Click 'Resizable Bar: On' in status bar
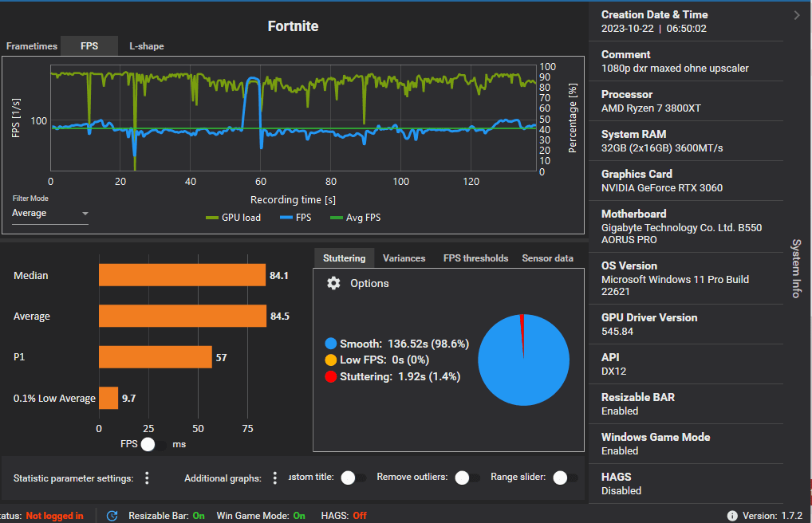Image resolution: width=812 pixels, height=523 pixels. [x=167, y=516]
